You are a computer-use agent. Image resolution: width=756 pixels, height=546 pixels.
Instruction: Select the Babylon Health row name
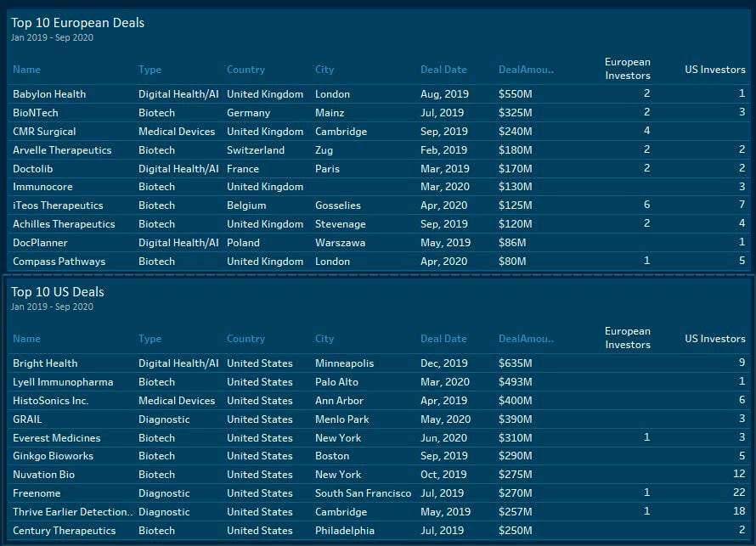click(49, 94)
